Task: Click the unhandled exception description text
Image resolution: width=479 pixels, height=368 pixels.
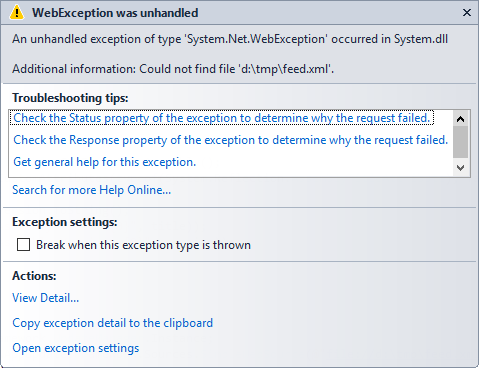Action: (230, 39)
